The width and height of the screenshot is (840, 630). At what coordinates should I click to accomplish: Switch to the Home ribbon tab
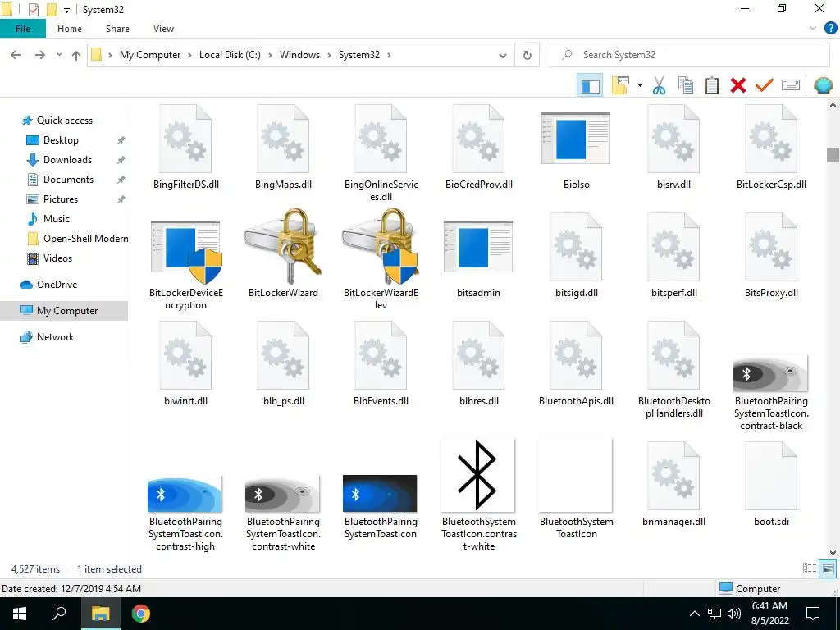[70, 29]
